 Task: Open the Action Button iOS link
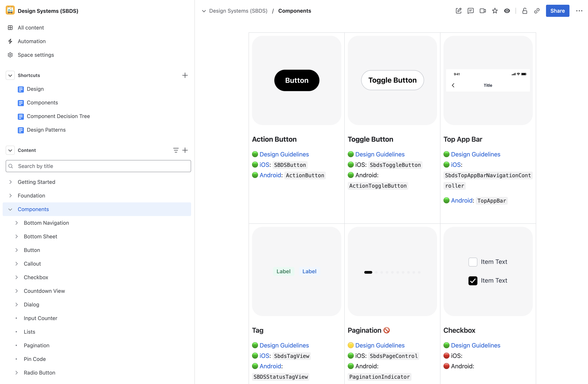coord(264,165)
